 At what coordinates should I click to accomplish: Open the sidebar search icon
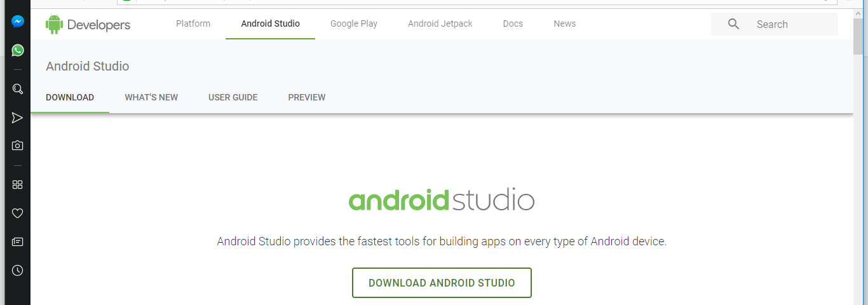18,89
